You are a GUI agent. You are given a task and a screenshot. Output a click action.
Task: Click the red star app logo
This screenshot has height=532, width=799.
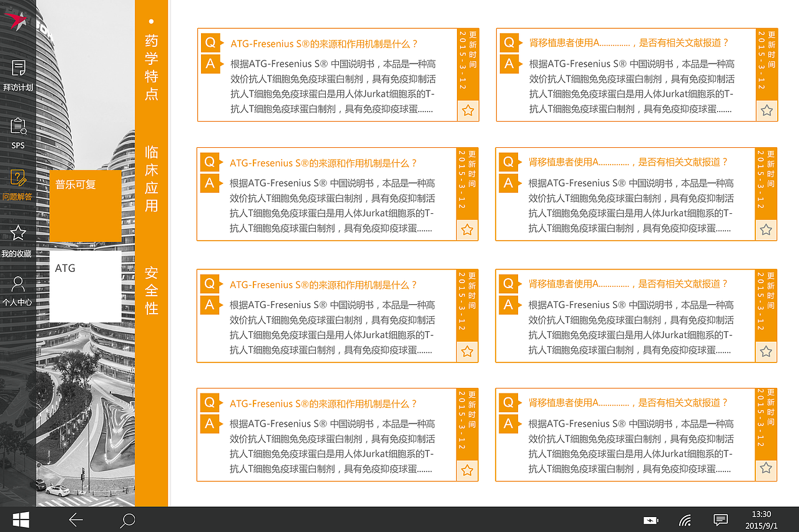click(16, 20)
